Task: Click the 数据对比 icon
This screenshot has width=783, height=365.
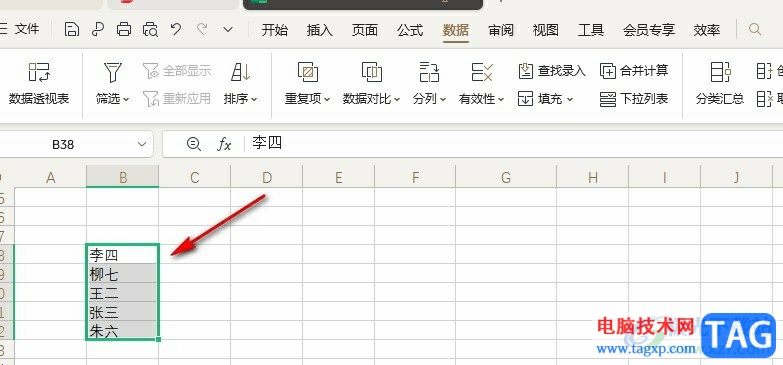Action: [372, 73]
